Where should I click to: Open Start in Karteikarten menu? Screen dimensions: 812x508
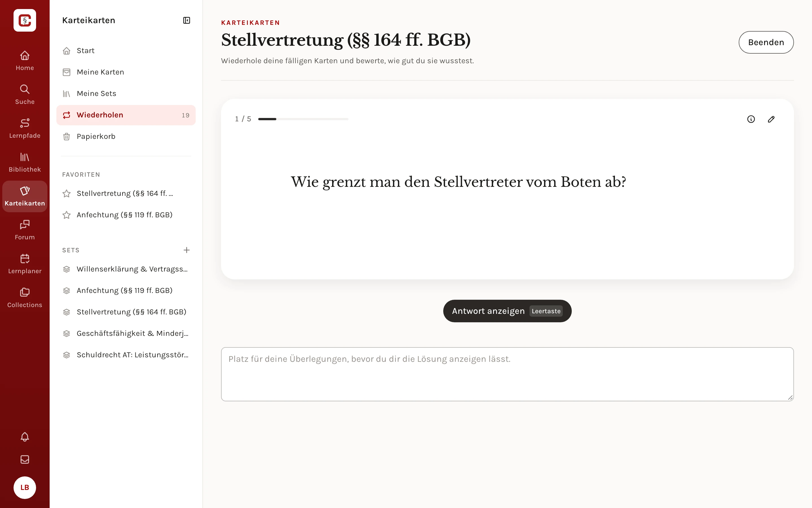click(126, 51)
